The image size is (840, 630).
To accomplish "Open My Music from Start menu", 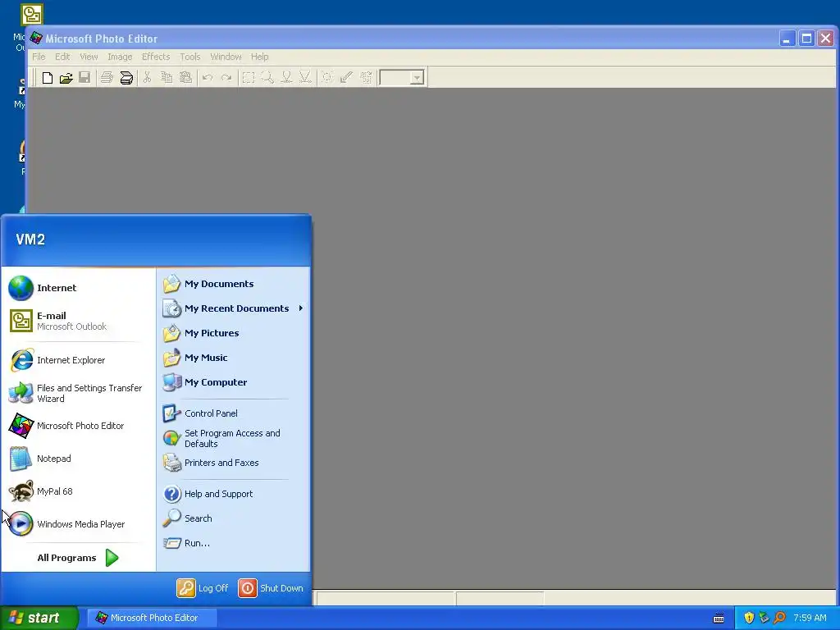I will coord(234,358).
